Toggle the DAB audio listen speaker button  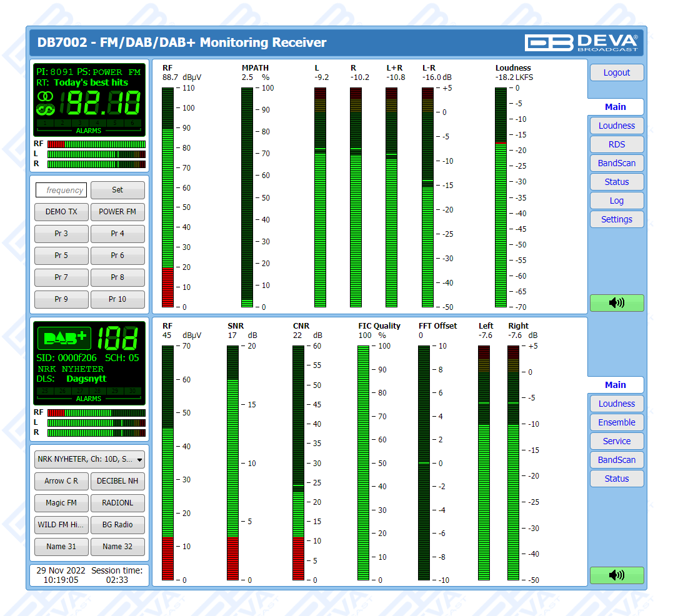616,575
